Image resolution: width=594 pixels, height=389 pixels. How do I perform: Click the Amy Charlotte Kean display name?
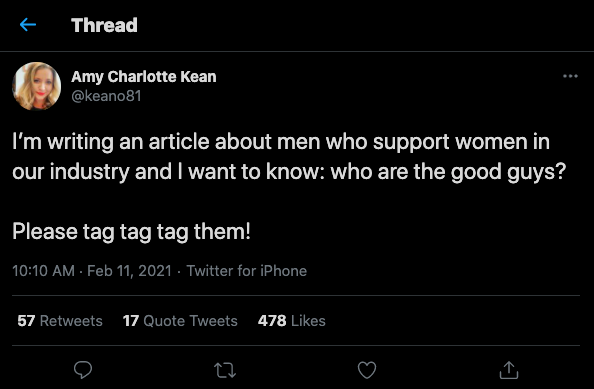[x=144, y=77]
